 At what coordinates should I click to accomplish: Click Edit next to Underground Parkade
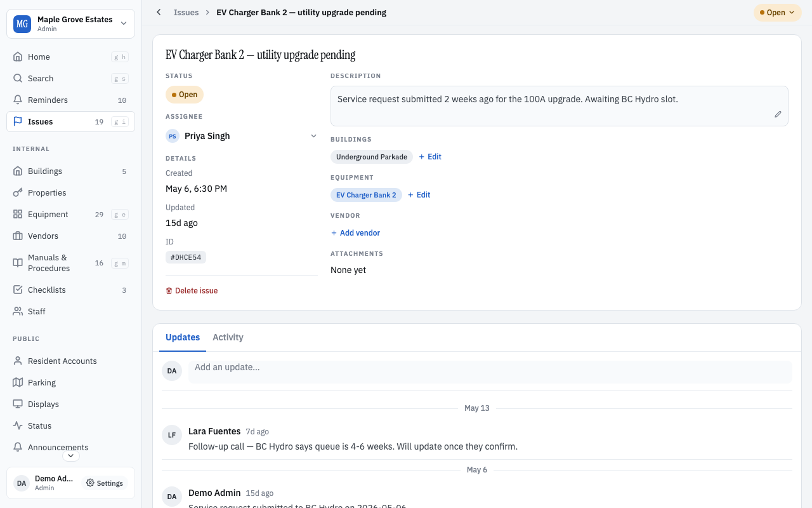(430, 157)
